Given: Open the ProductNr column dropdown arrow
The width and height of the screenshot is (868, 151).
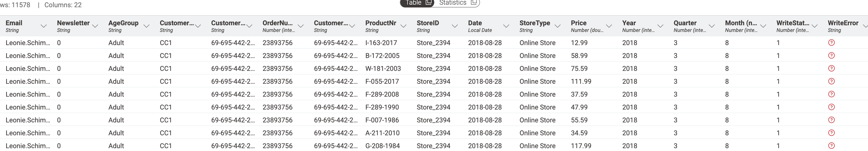Looking at the screenshot, I should click(403, 26).
